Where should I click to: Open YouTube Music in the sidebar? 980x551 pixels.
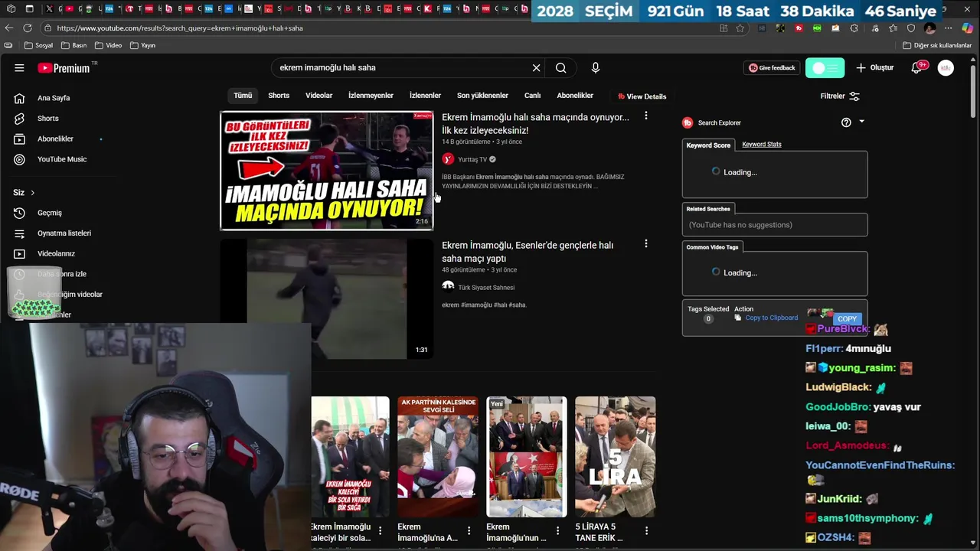pos(62,159)
